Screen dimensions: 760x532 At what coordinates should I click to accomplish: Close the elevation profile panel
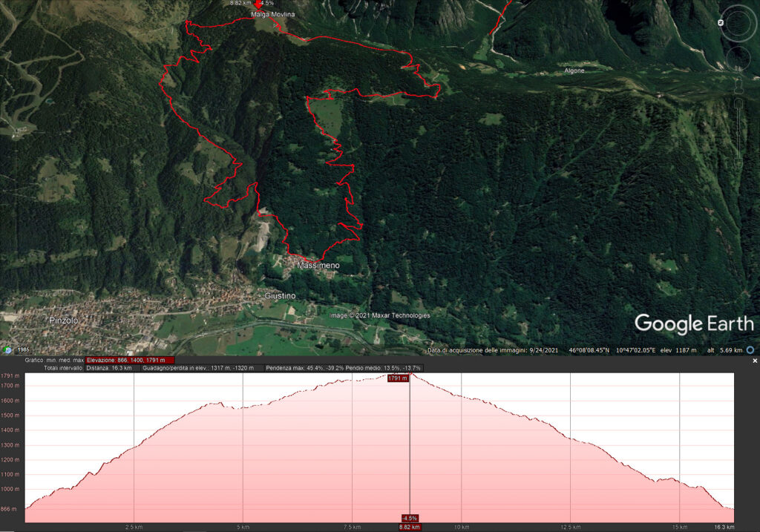tap(755, 361)
